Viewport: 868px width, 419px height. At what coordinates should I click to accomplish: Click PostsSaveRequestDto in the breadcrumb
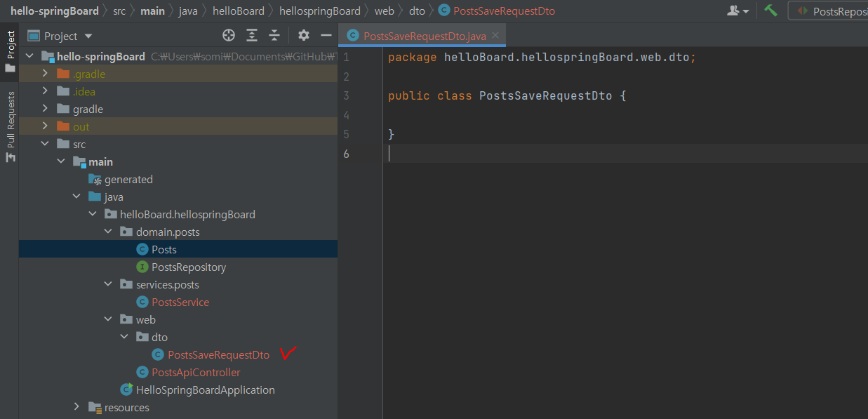pyautogui.click(x=504, y=11)
